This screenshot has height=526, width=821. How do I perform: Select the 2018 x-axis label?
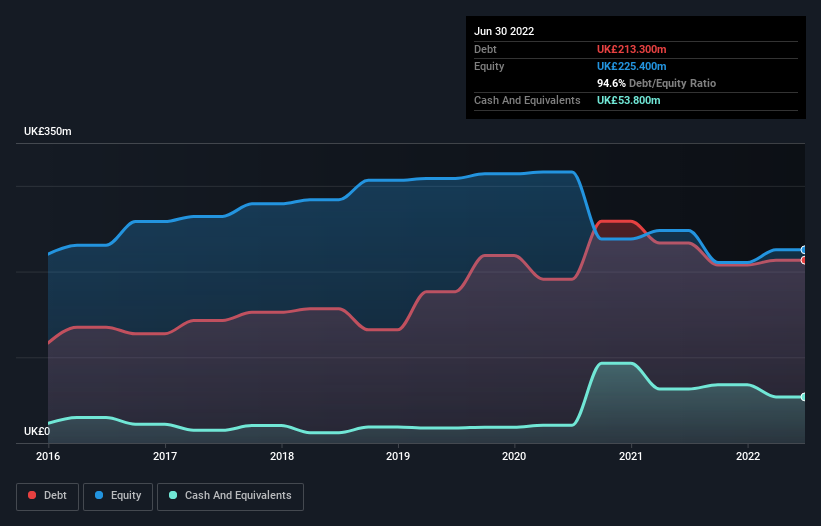click(x=282, y=456)
